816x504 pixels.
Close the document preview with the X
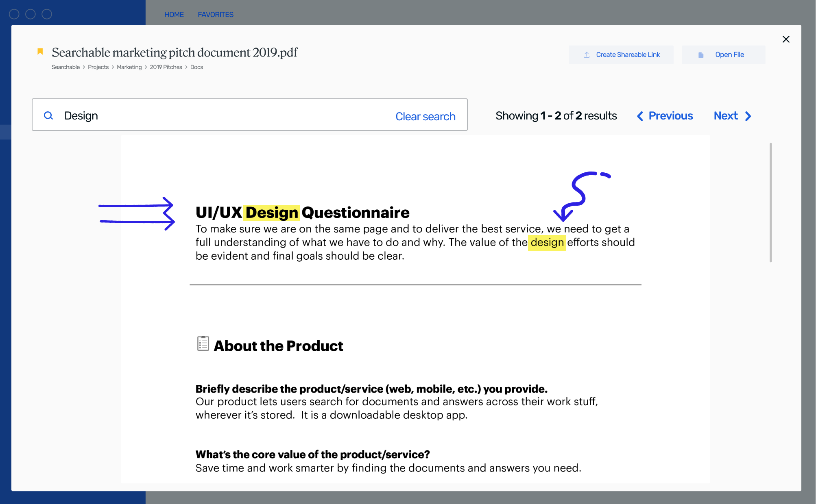click(786, 39)
